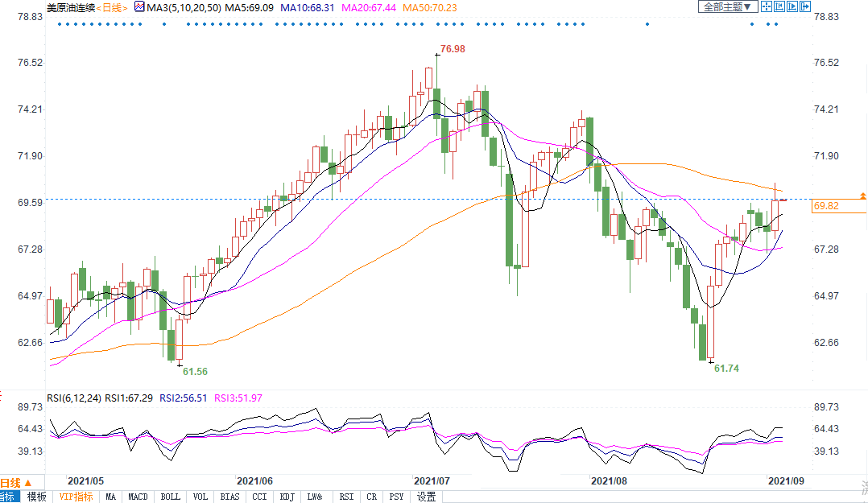Show the VOL indicator
The image size is (868, 503).
pyautogui.click(x=200, y=497)
